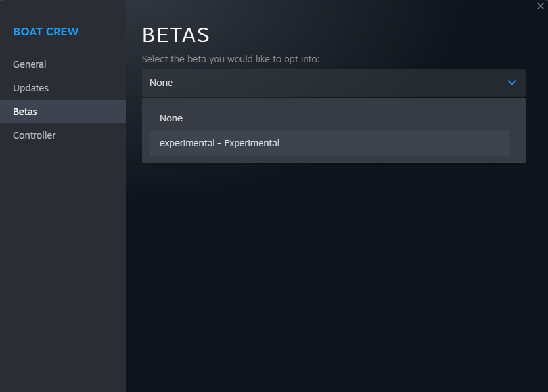Select the Betas tab in sidebar
Image resolution: width=548 pixels, height=392 pixels.
click(x=25, y=112)
